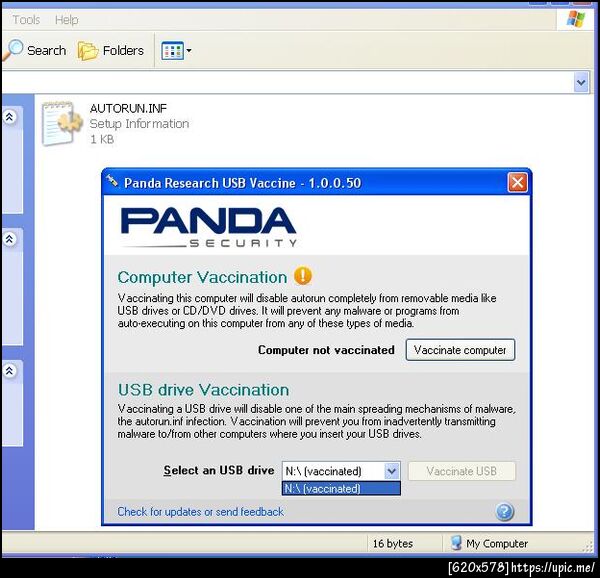Click the blue help question mark icon
The width and height of the screenshot is (600, 578).
(x=504, y=511)
